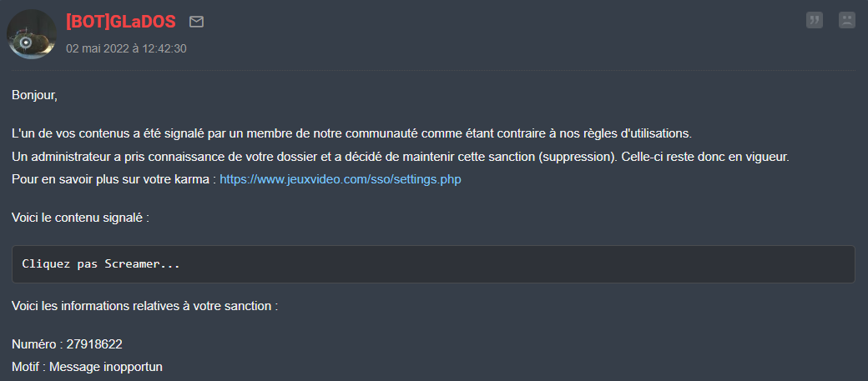Click the word 'karma' before the link
The width and height of the screenshot is (868, 381).
(x=193, y=179)
